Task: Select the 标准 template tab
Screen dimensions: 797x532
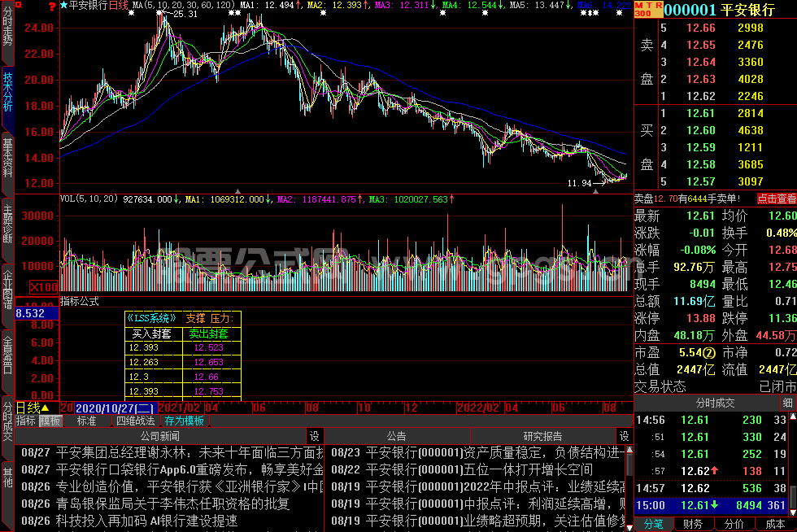Action: (x=86, y=421)
